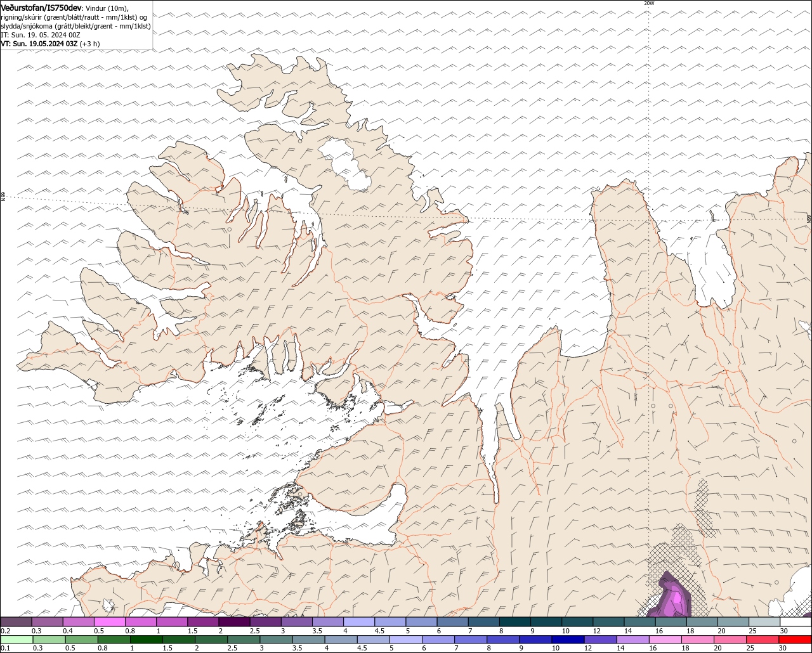This screenshot has width=812, height=653.
Task: Click the '(+3 h)' forecast offset text
Action: (x=89, y=44)
